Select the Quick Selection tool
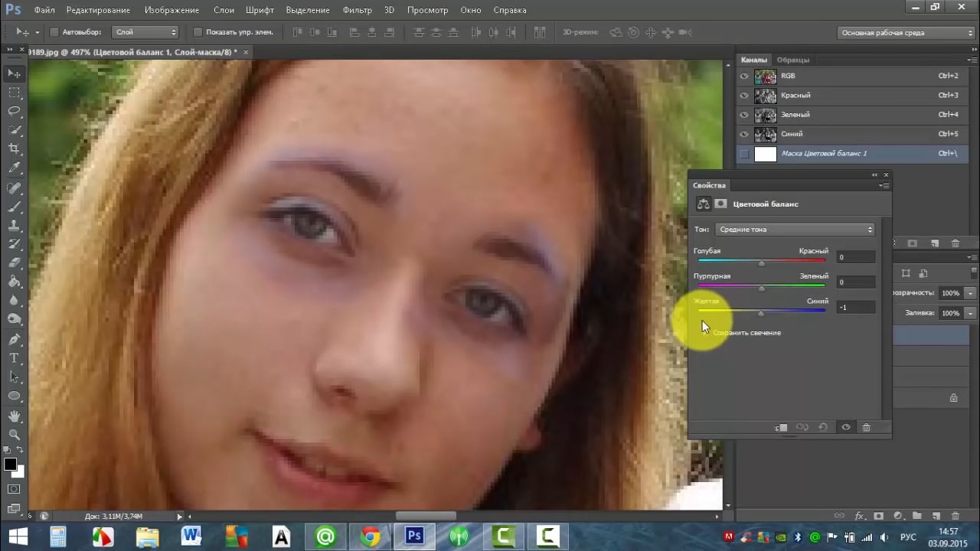 click(x=15, y=130)
